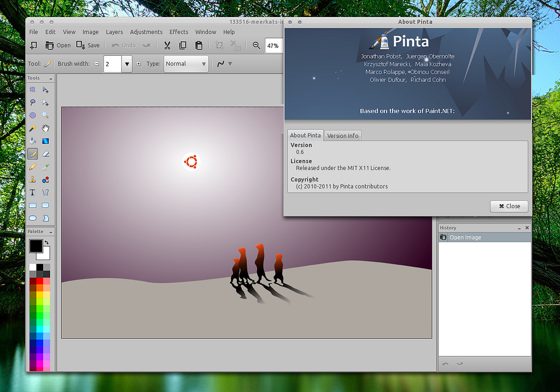Pick the Color Picker tool

(45, 166)
